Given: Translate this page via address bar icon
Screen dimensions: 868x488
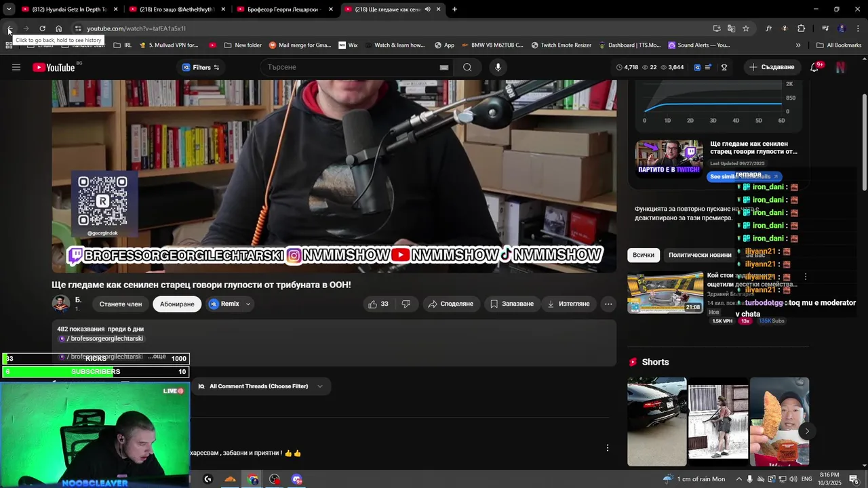Looking at the screenshot, I should (x=731, y=28).
